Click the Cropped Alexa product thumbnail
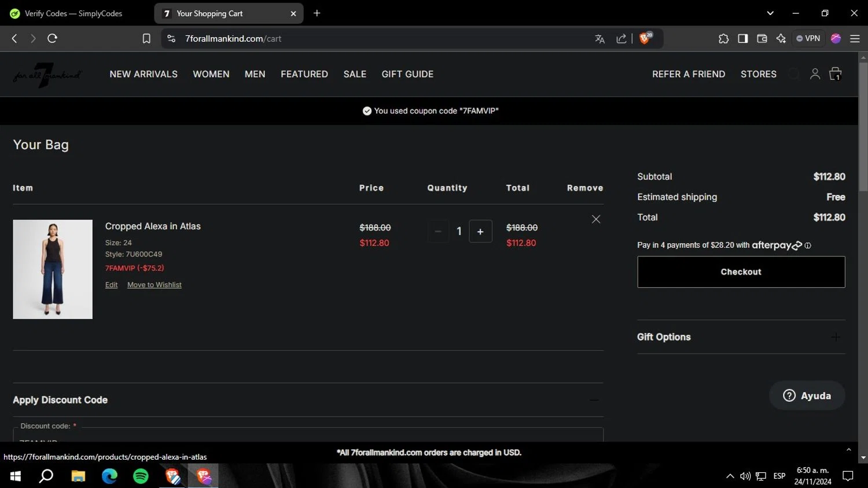 pos(53,269)
